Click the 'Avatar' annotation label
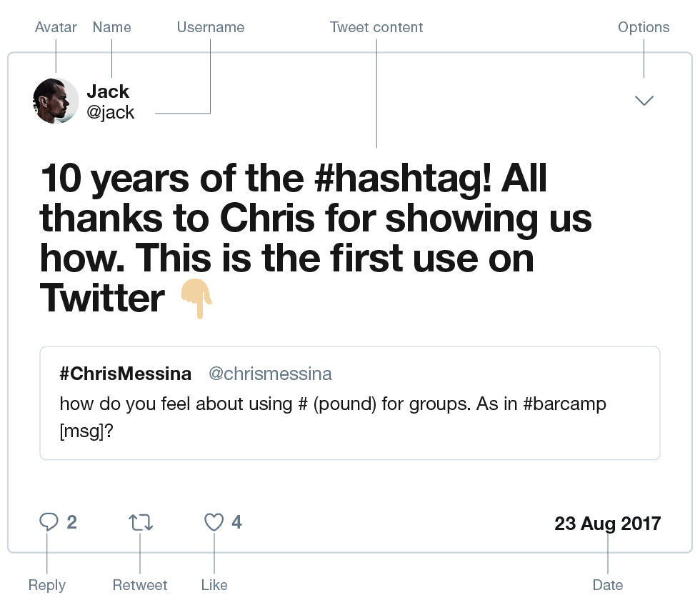Image resolution: width=700 pixels, height=615 pixels. [x=56, y=27]
